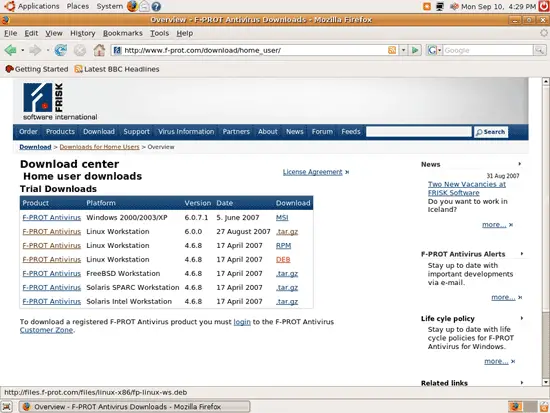Click the Show Desktop icon in bottom panel

[7, 407]
